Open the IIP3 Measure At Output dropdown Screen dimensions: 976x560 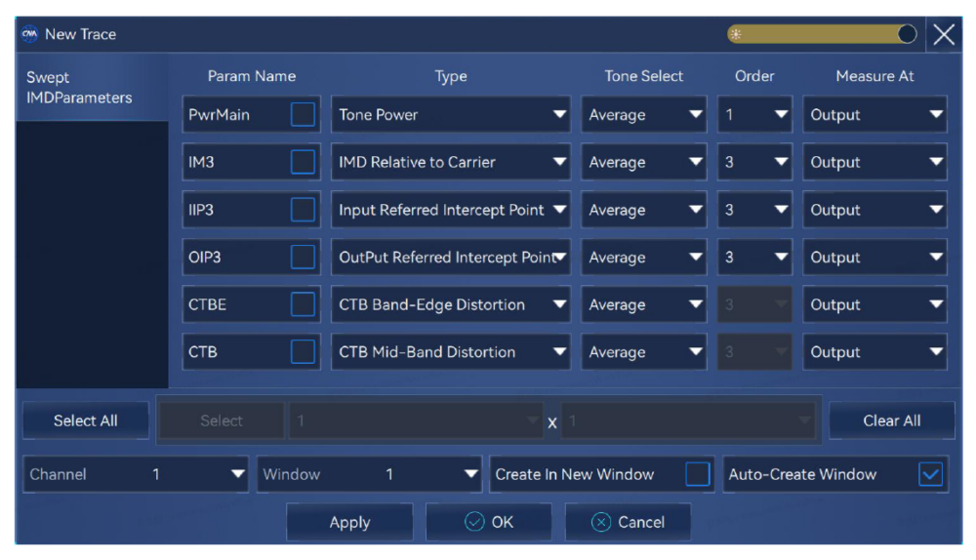tap(874, 210)
